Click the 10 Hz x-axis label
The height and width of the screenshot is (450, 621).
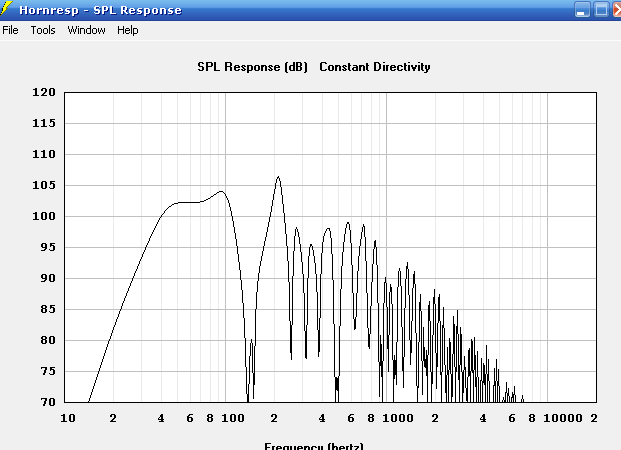(68, 418)
